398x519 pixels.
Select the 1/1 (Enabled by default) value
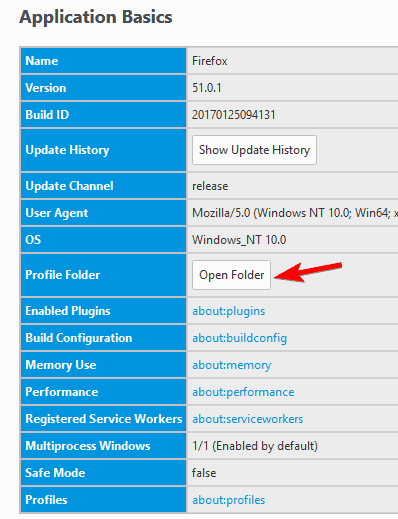click(x=255, y=446)
